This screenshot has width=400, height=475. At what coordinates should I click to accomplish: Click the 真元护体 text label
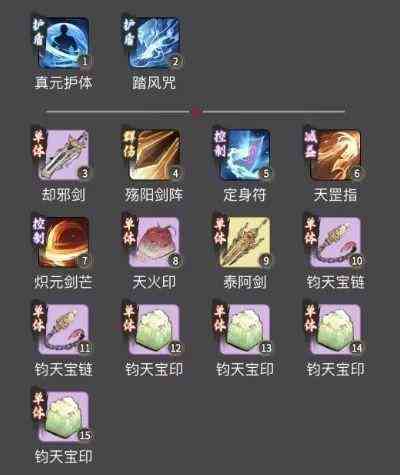point(63,83)
